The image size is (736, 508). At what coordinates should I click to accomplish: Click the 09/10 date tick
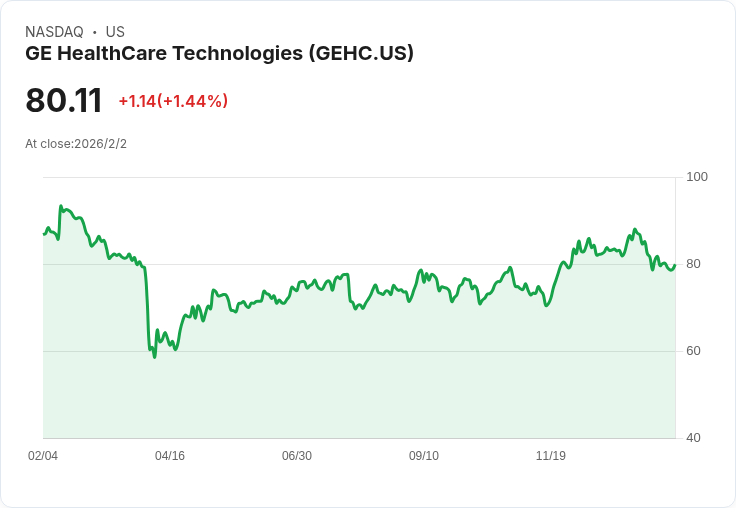point(424,456)
